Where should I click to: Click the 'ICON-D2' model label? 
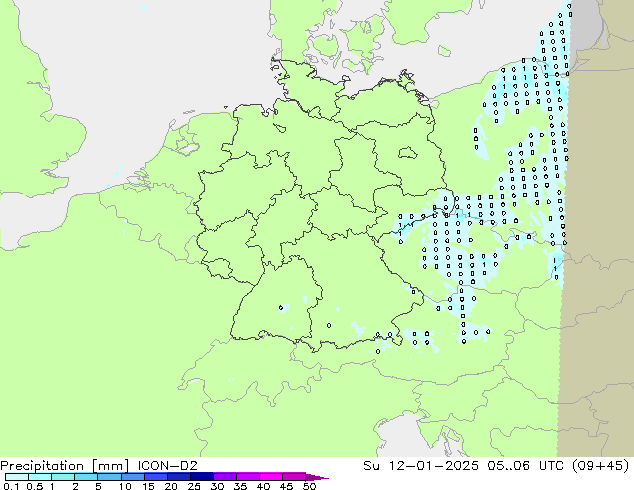(x=167, y=466)
